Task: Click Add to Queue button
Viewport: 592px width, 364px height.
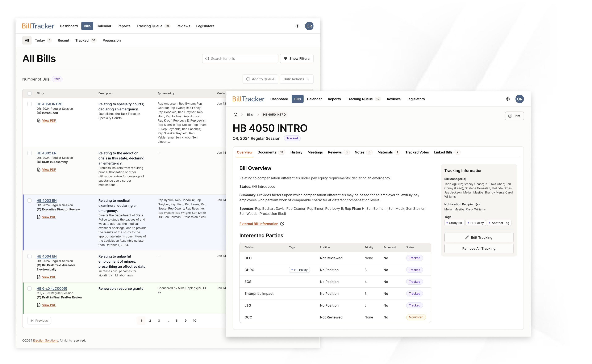Action: [x=260, y=79]
